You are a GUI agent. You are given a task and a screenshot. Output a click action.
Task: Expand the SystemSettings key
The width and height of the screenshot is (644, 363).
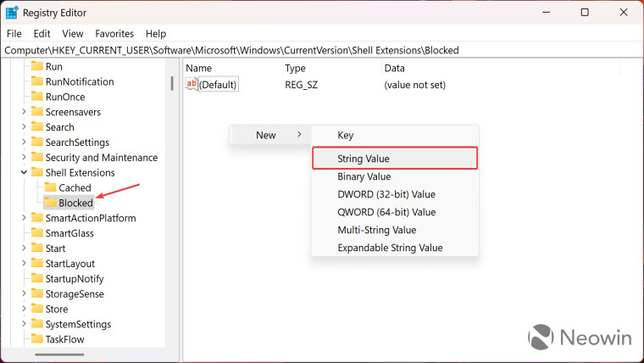click(24, 324)
